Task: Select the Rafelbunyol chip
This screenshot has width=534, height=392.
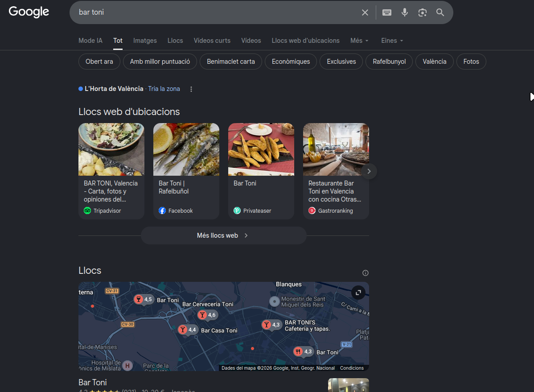Action: point(389,62)
